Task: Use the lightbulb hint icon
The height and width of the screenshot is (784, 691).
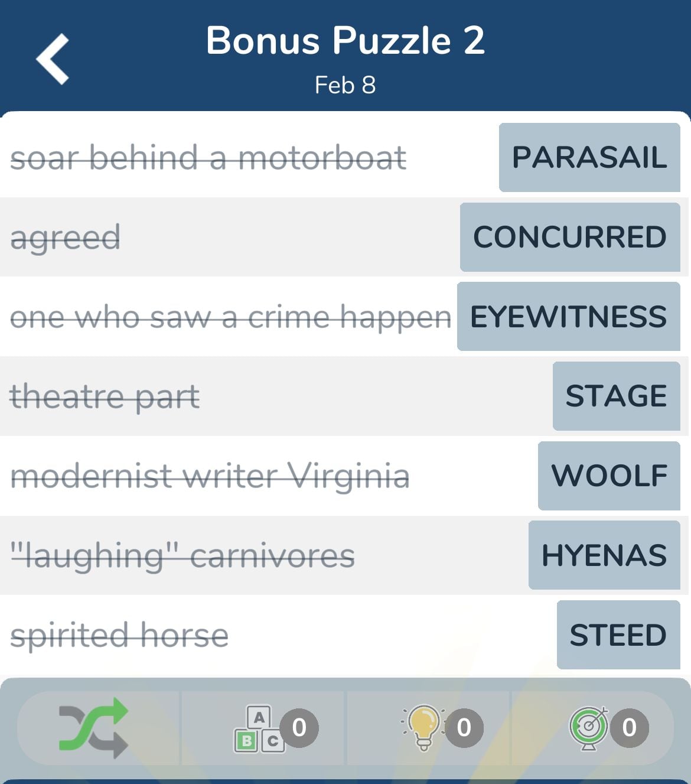Action: click(422, 728)
